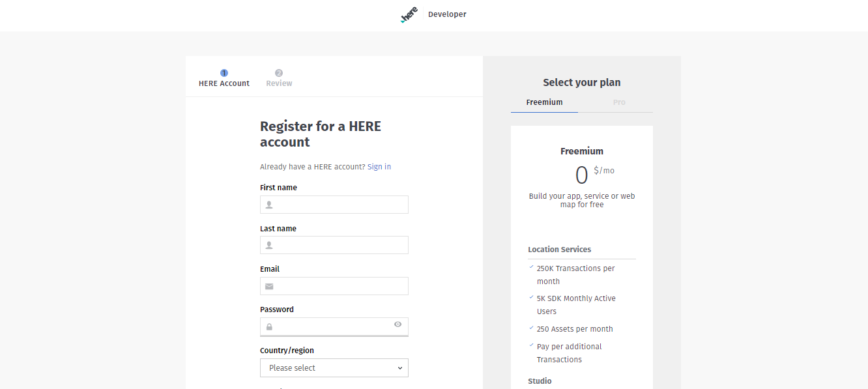Click step 2 circle above Review
868x389 pixels.
tap(279, 73)
